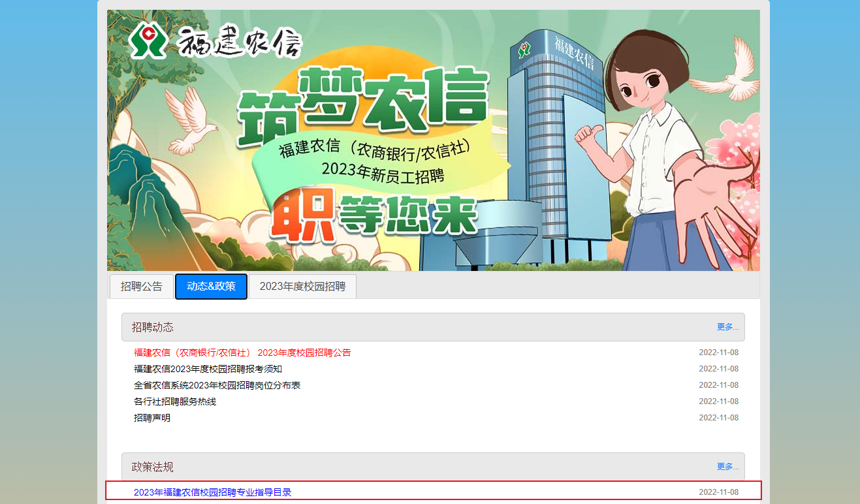The image size is (860, 504).
Task: Open the 招聘声明 link
Action: (x=152, y=418)
